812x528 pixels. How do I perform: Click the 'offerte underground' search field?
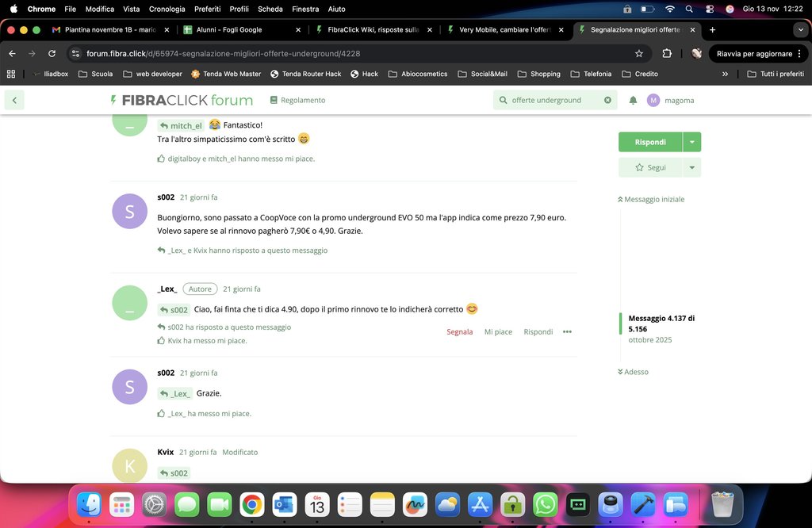pyautogui.click(x=554, y=100)
